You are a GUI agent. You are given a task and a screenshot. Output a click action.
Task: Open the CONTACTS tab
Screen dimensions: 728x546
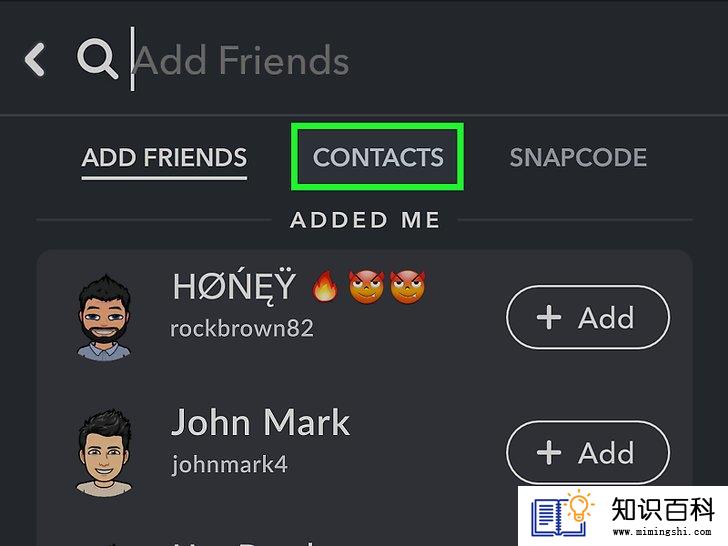(x=378, y=157)
